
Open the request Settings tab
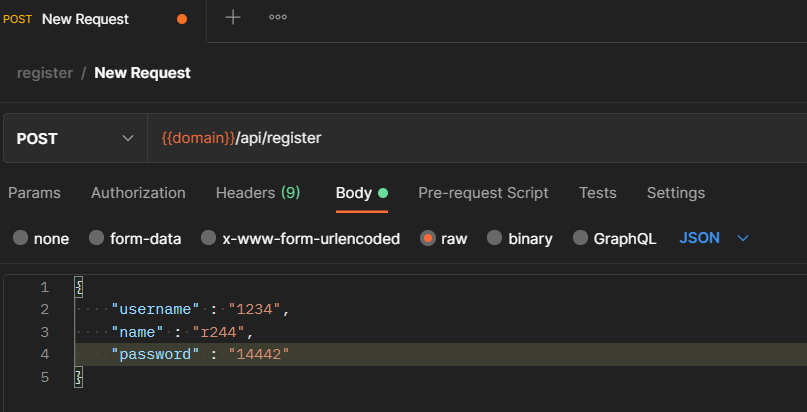coord(676,193)
